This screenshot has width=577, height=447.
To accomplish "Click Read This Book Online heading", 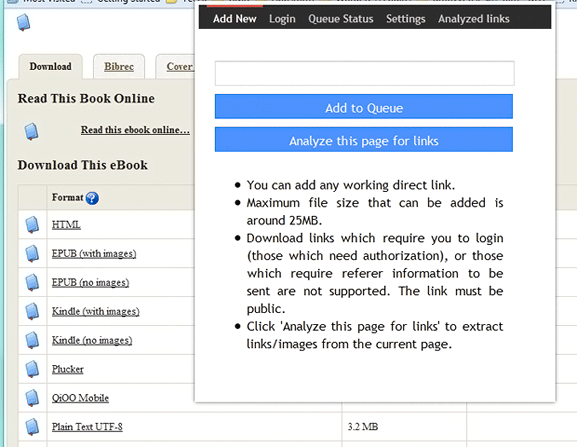I will (x=86, y=99).
